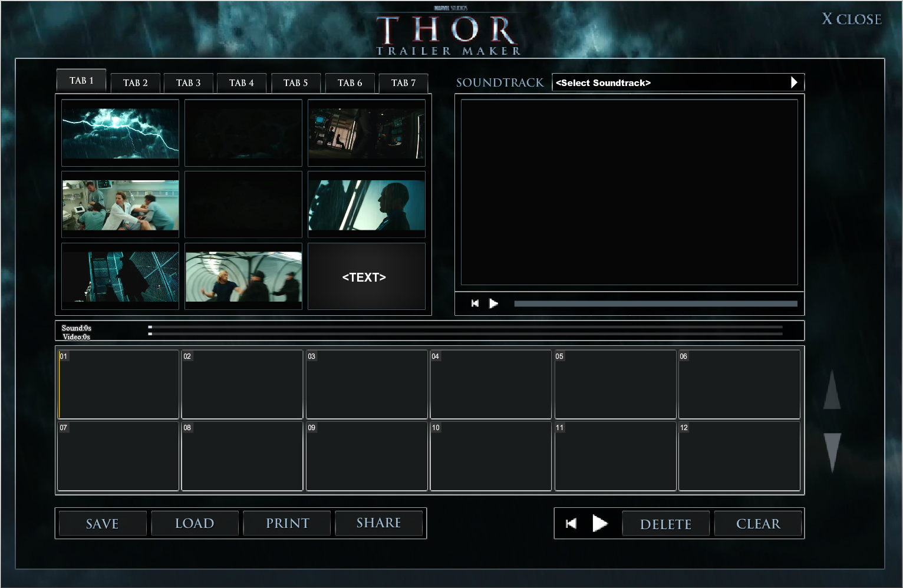Select Tab 5

coord(296,83)
